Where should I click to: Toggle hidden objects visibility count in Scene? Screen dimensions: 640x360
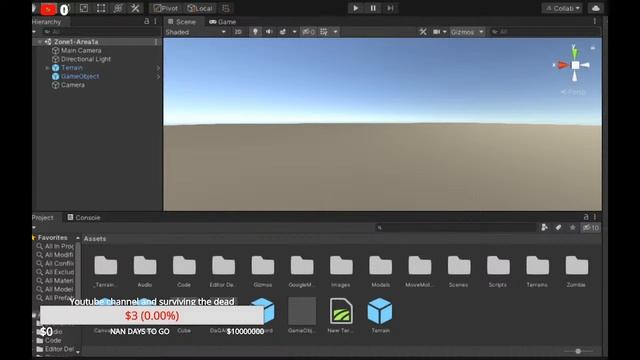coord(308,32)
